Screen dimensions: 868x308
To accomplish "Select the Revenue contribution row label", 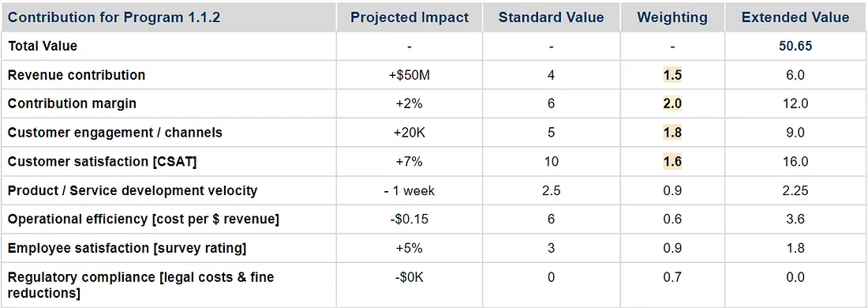I will (77, 75).
